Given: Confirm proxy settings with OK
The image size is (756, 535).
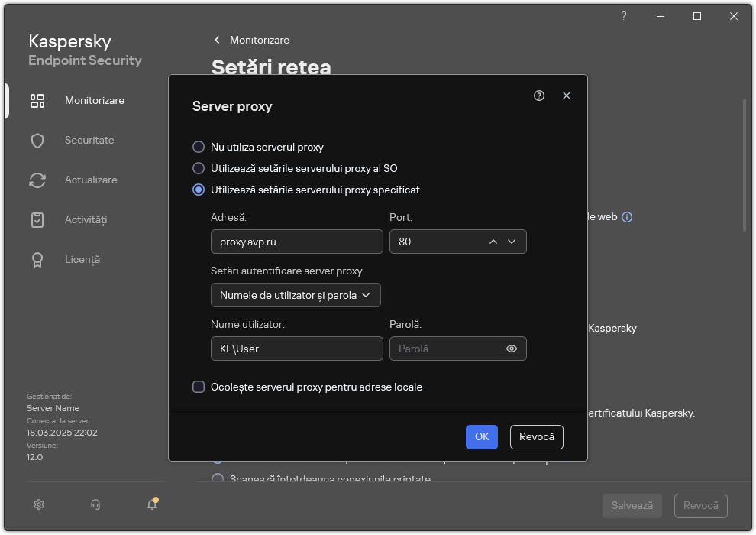Looking at the screenshot, I should (481, 437).
